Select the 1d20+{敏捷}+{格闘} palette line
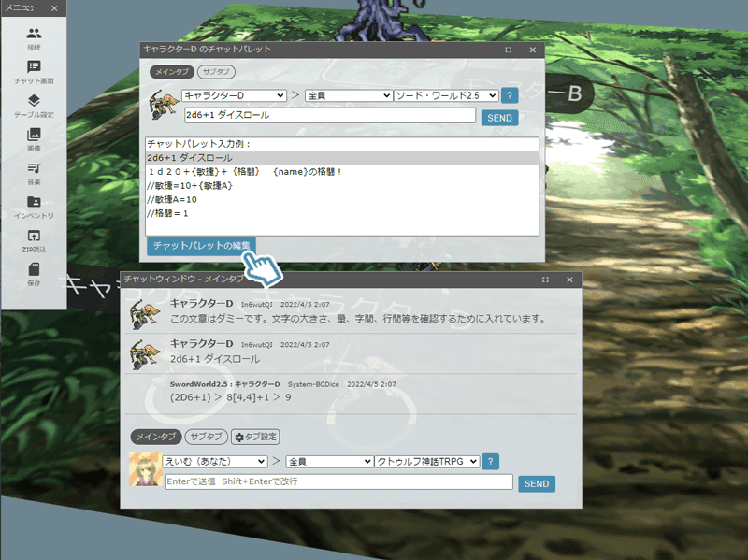748x560 pixels. coord(342,172)
